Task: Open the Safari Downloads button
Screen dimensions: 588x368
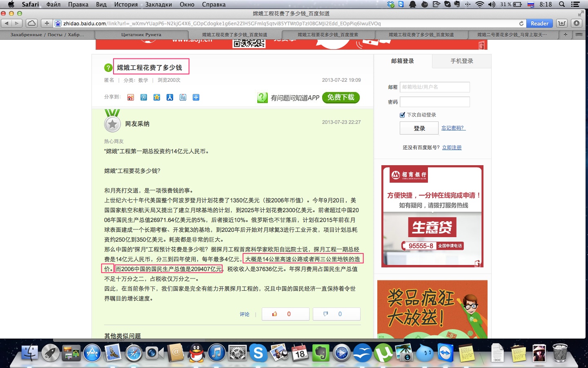Action: pos(577,23)
